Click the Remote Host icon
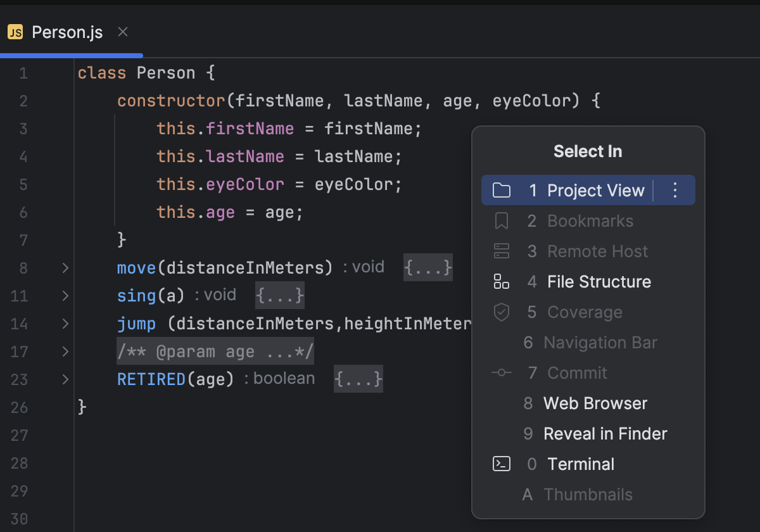This screenshot has height=532, width=760. click(501, 251)
